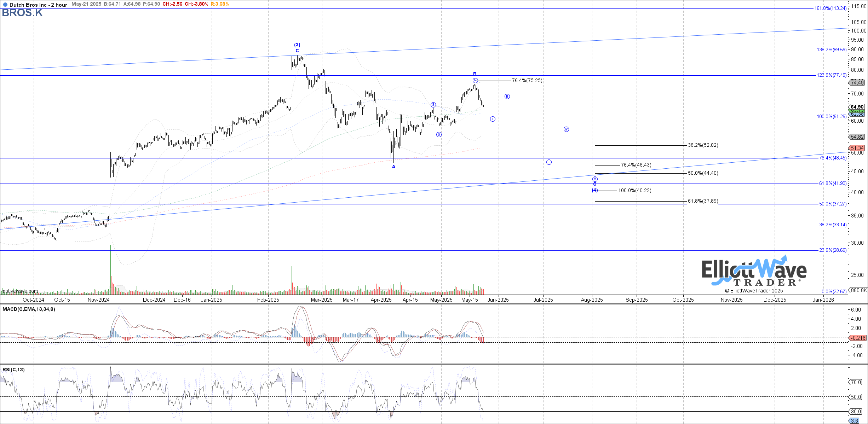
Task: Select the (4) wave label near August
Action: 595,190
